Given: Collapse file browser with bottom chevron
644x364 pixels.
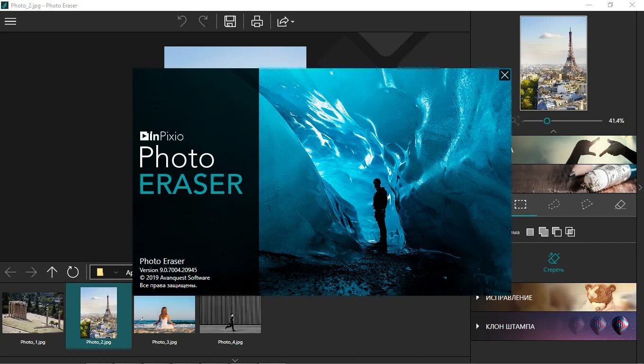Looking at the screenshot, I should point(235,360).
